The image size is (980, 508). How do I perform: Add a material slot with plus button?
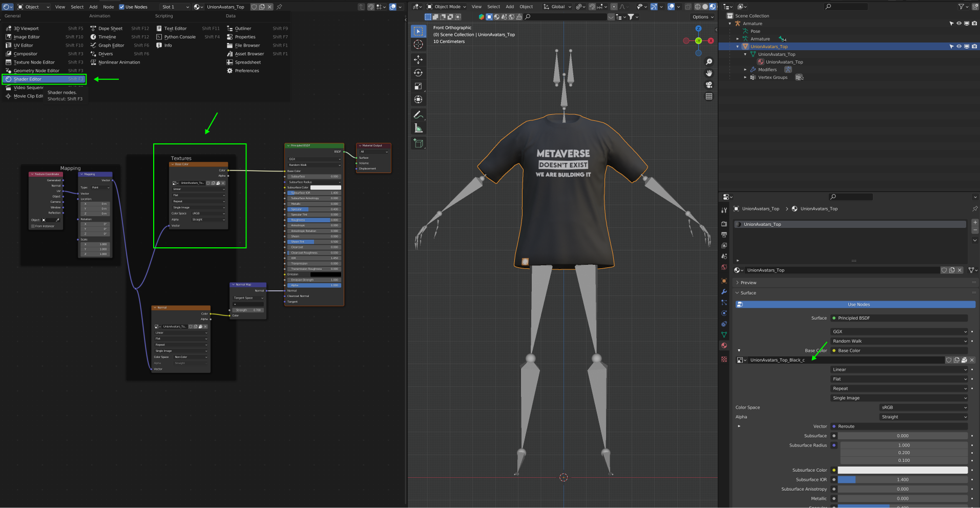pyautogui.click(x=975, y=223)
